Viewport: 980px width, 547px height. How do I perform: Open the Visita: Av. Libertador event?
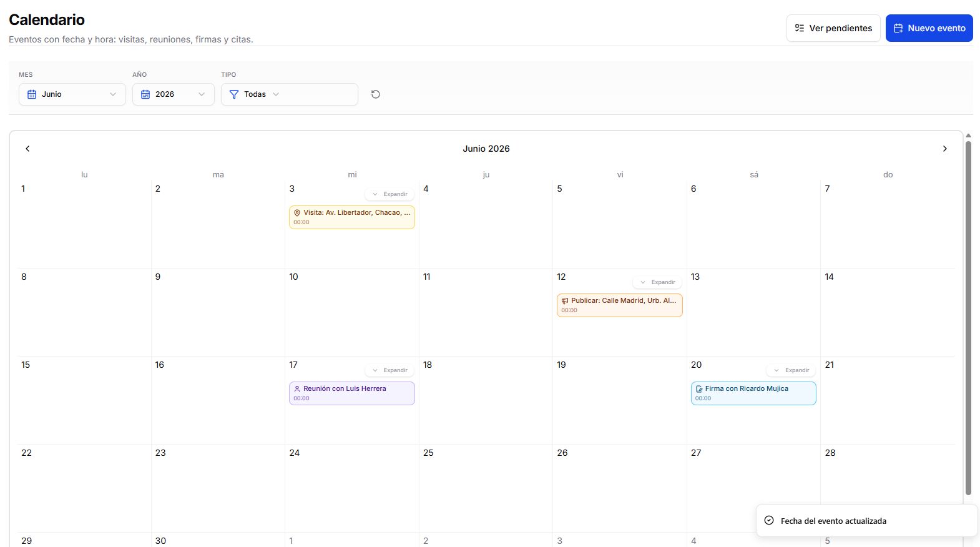coord(352,217)
